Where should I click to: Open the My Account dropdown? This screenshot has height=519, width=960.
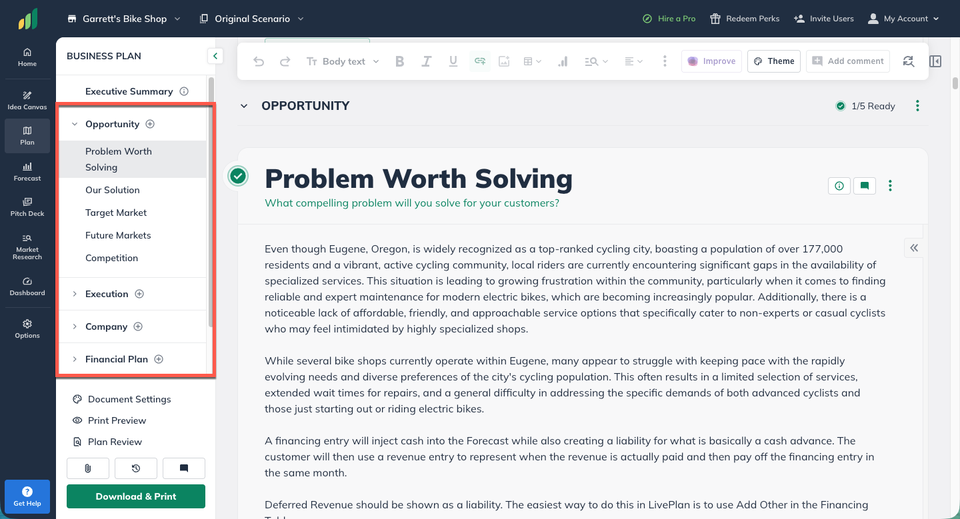903,19
